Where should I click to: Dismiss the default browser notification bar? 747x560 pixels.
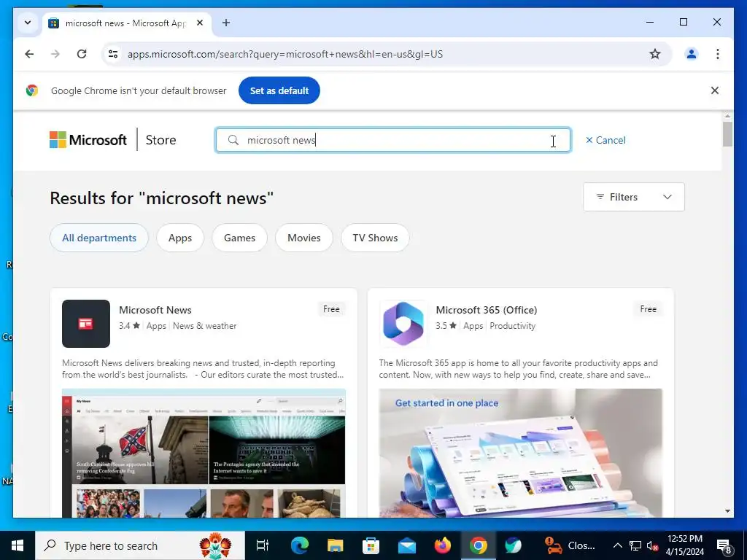tap(715, 90)
